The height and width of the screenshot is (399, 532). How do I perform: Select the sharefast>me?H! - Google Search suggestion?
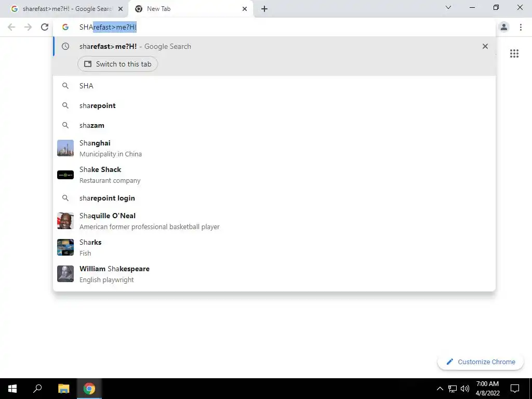point(274,46)
